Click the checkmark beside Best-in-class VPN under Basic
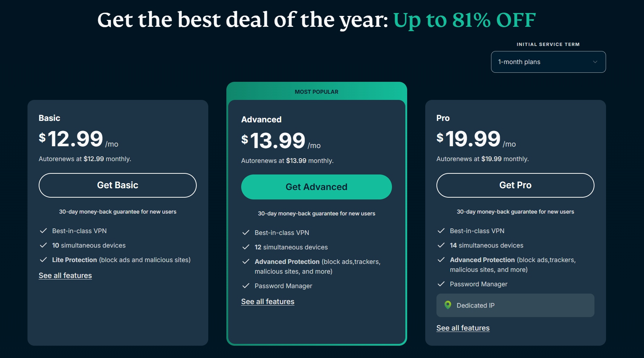The image size is (644, 358). 44,231
